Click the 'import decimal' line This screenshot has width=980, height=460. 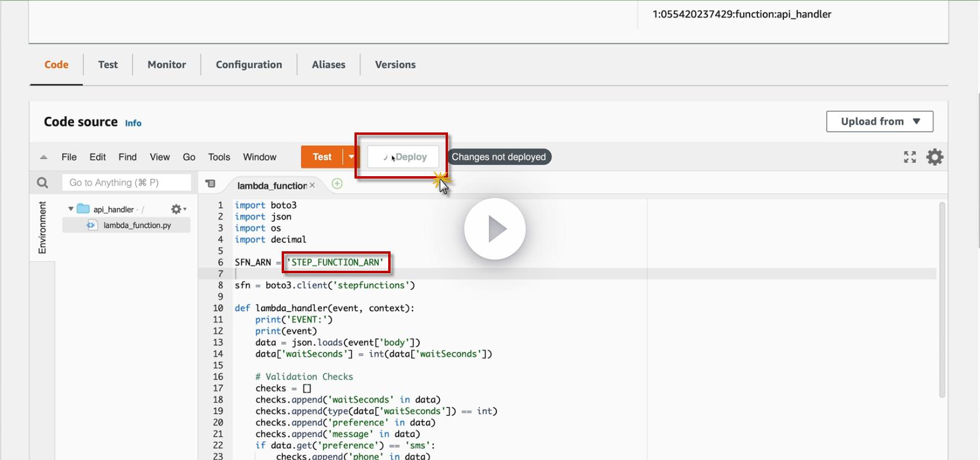pos(270,239)
